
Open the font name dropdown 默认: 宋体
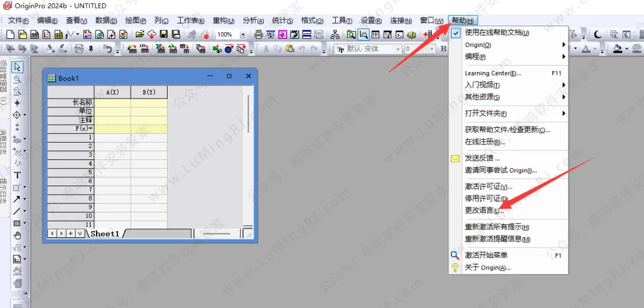(398, 49)
